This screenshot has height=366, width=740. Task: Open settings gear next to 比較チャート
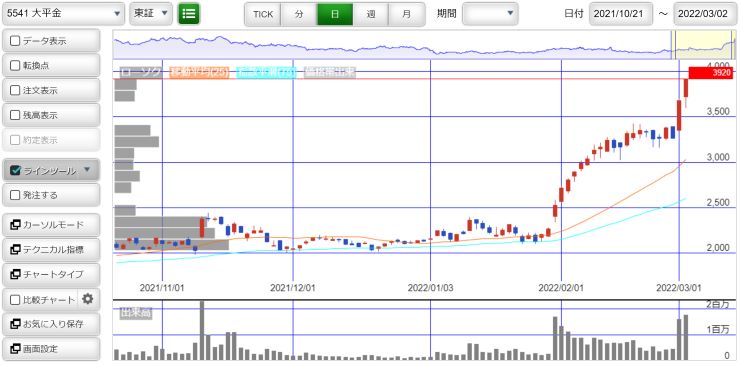(88, 299)
